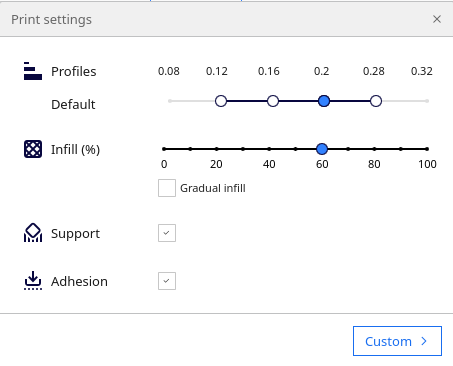Enable the Gradual infill checkbox
The width and height of the screenshot is (453, 366).
tap(167, 188)
